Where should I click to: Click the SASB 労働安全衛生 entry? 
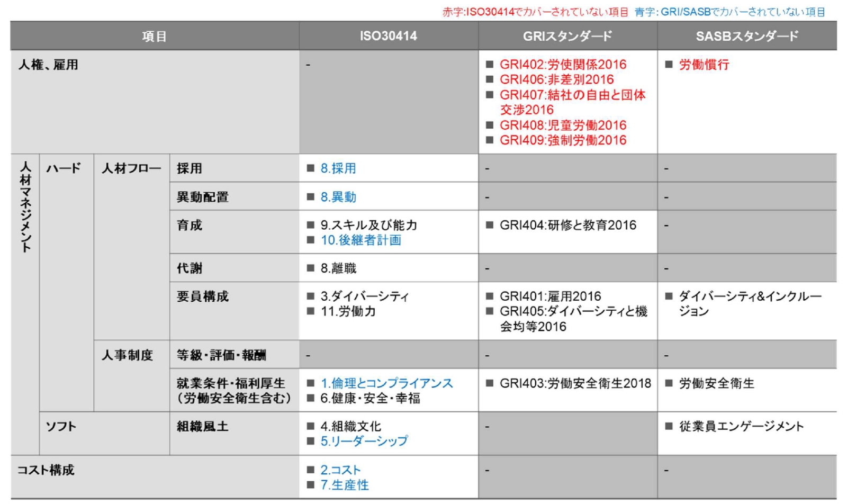716,383
